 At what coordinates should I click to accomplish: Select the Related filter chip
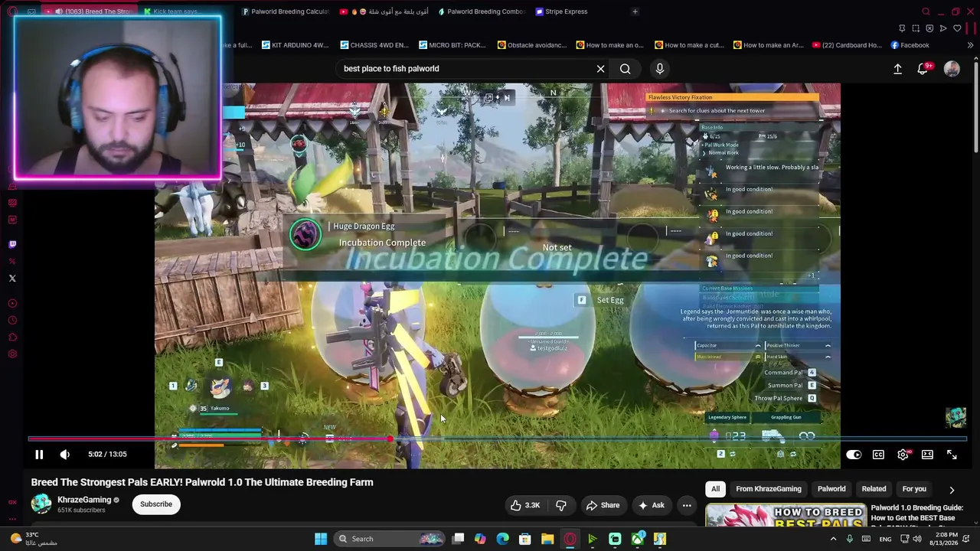pyautogui.click(x=874, y=489)
